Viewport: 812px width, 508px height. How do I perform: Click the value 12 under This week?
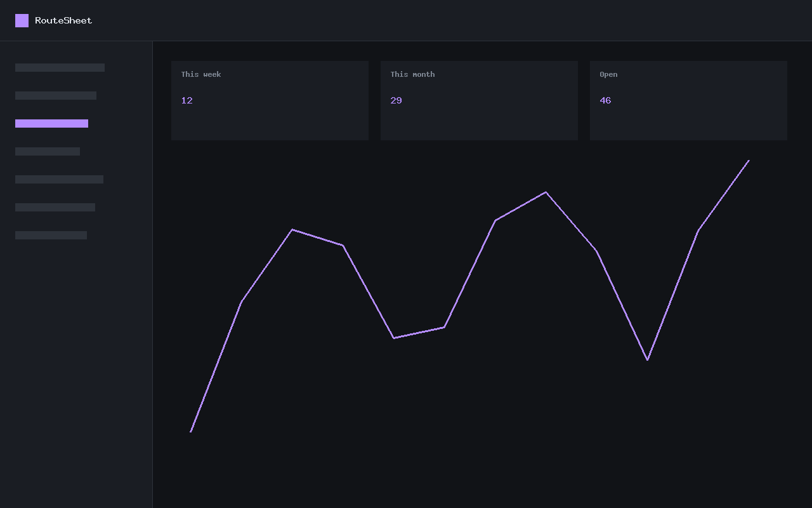[187, 100]
